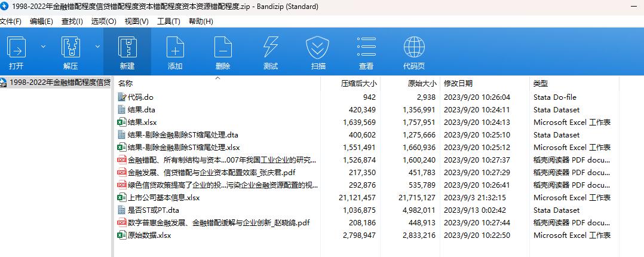Viewport: 644px width, 257px height.
Task: Click the PDF icon of 金融错配、所有制结构 file
Action: coord(122,160)
